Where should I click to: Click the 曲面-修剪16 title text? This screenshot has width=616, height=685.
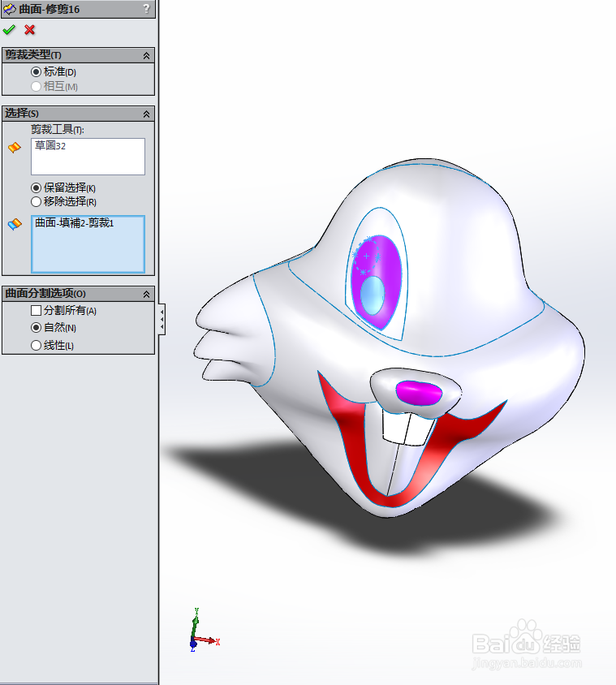pos(50,9)
